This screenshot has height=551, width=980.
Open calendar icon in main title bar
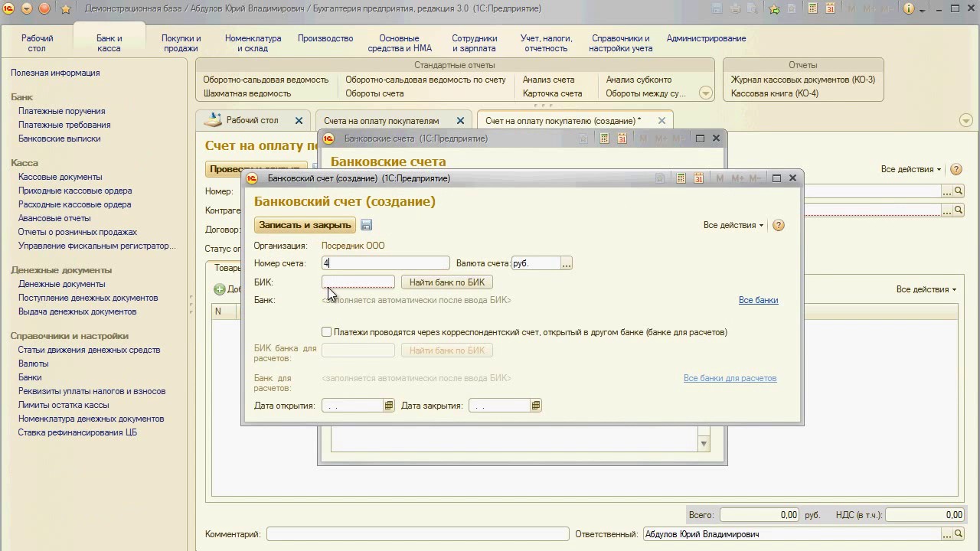coord(831,9)
